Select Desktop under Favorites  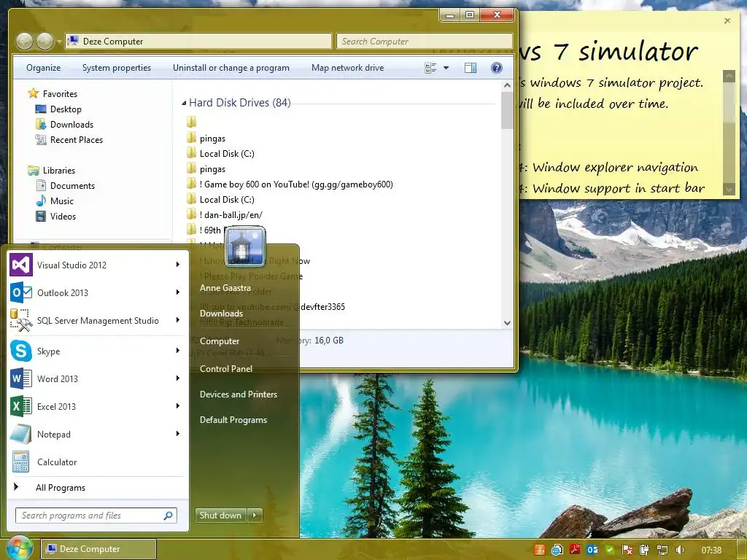[58, 109]
